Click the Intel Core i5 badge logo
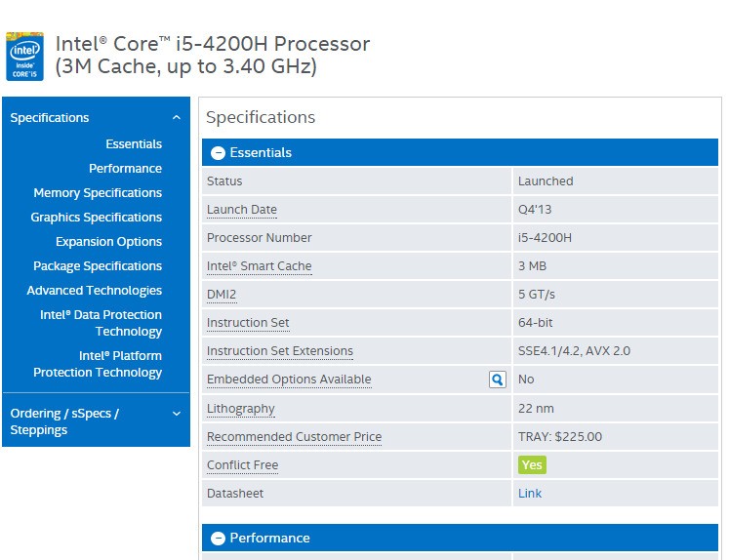The width and height of the screenshot is (729, 560). (24, 57)
